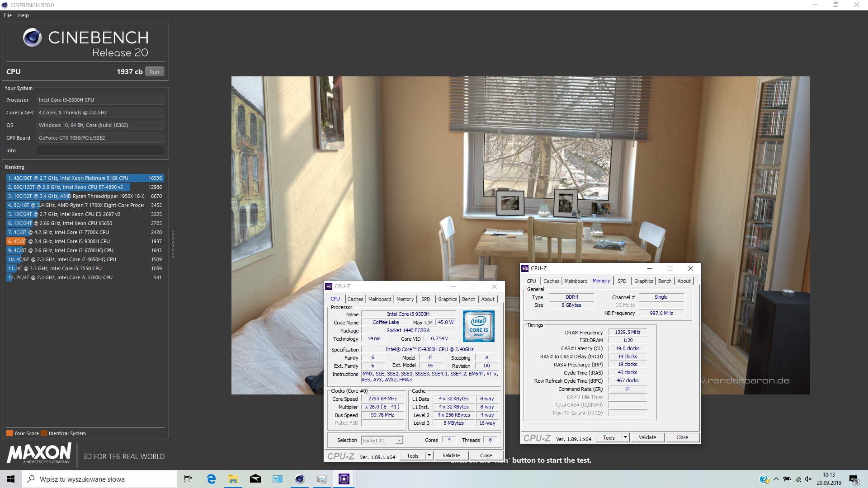Open Task View from taskbar
This screenshot has width=868, height=488.
tap(188, 479)
